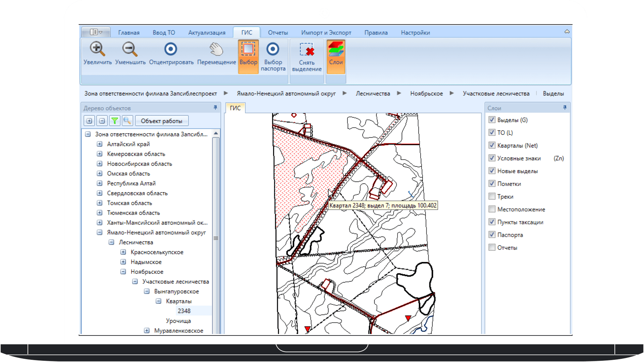
Task: Click breadcrumb Зона ответственности филиала Запсиблеспроект
Action: click(x=151, y=94)
